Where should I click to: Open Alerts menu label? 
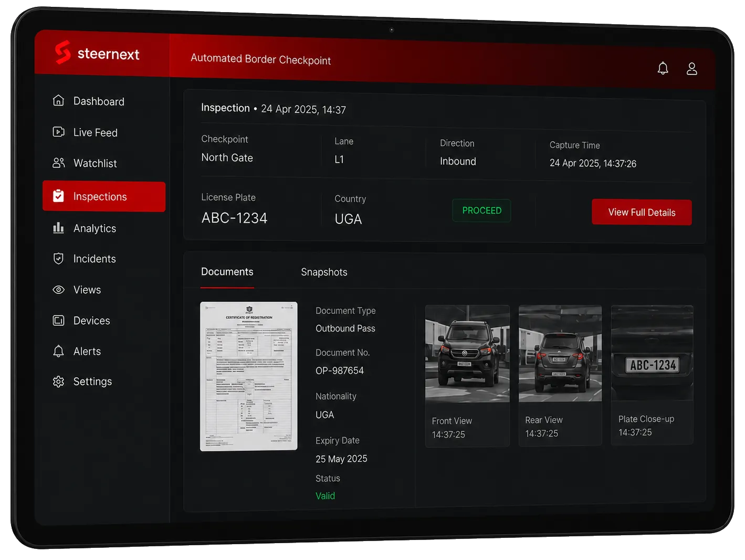tap(87, 351)
